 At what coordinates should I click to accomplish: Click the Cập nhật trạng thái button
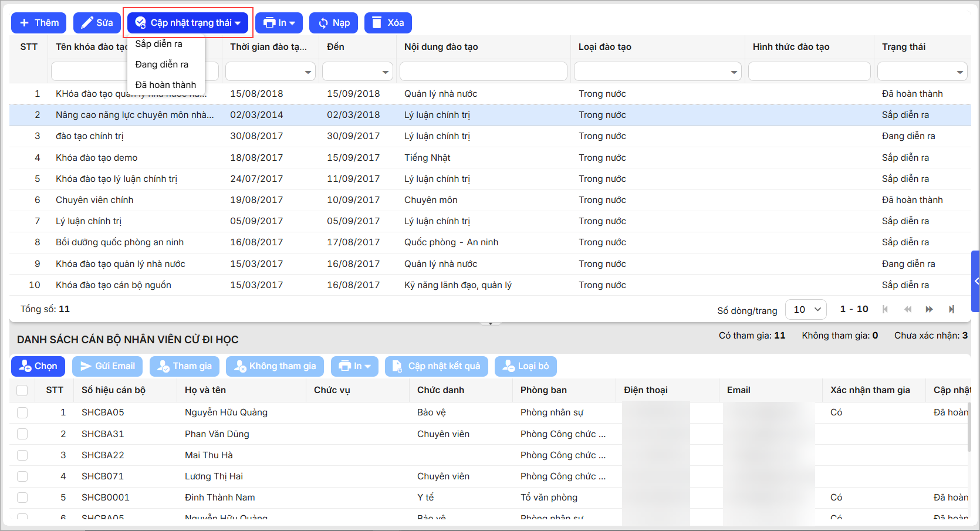pyautogui.click(x=188, y=23)
